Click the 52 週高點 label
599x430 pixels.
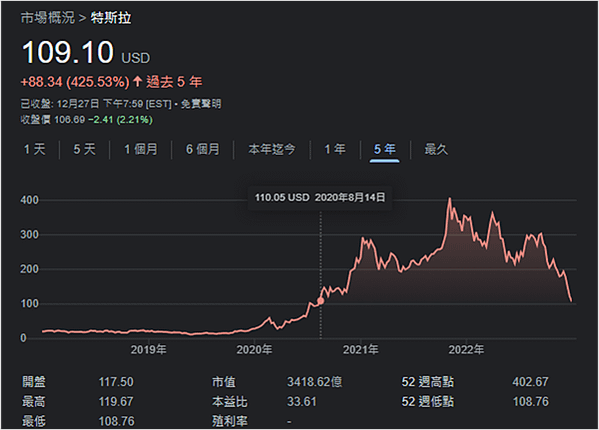[428, 382]
